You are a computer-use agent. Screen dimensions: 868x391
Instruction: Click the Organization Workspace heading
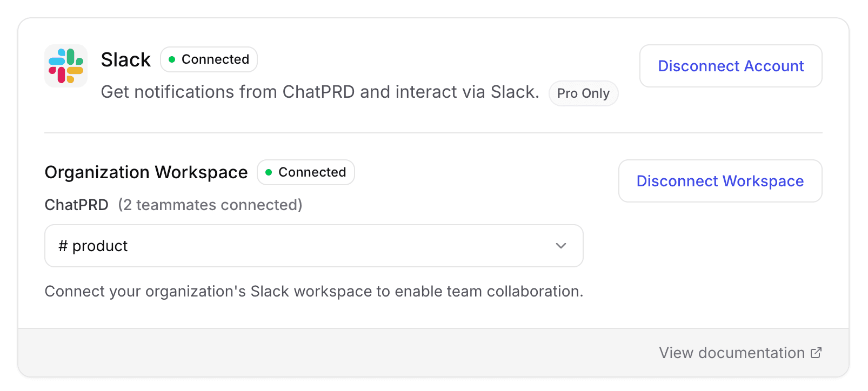click(x=146, y=172)
